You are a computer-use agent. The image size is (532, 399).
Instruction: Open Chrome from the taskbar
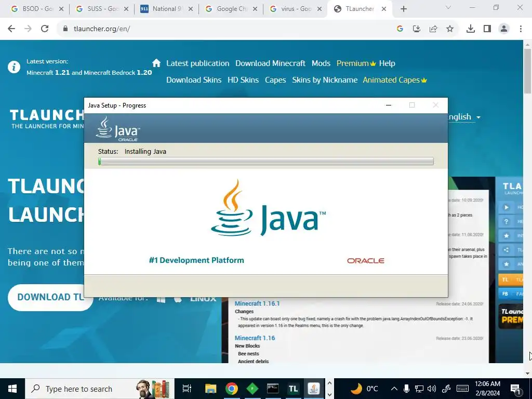coord(232,389)
